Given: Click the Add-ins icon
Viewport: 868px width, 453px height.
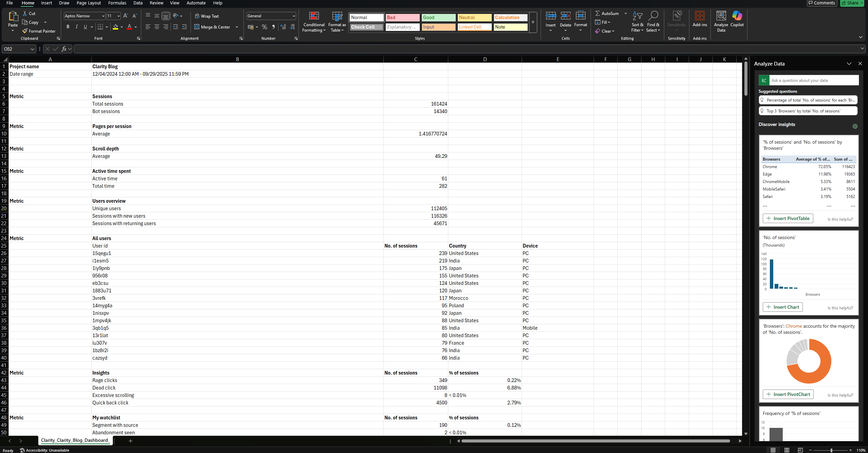Looking at the screenshot, I should tap(700, 16).
